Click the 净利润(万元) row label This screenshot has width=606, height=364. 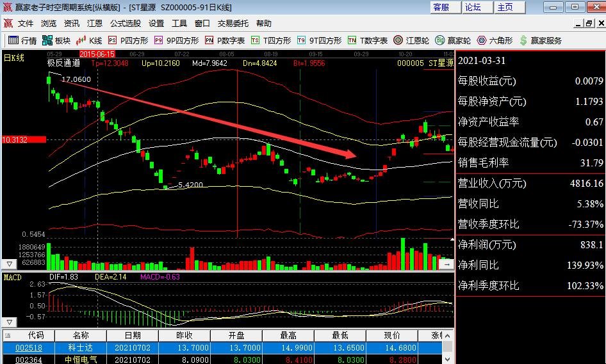(487, 245)
